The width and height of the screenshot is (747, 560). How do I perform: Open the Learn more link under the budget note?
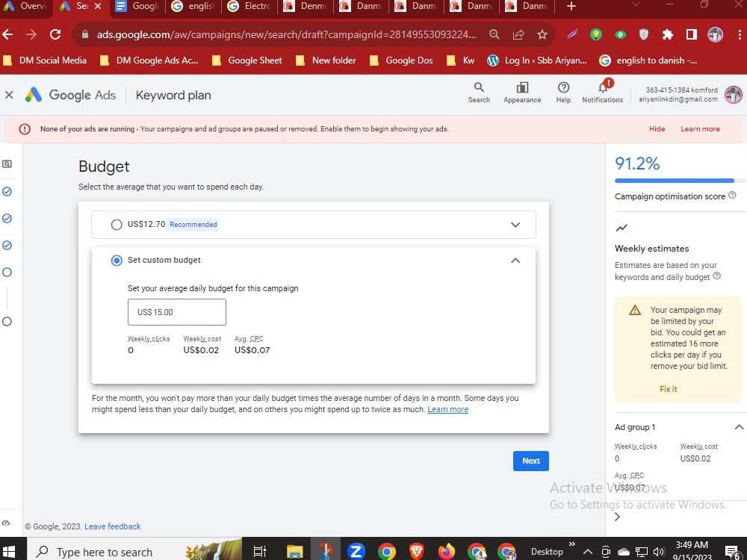point(447,409)
